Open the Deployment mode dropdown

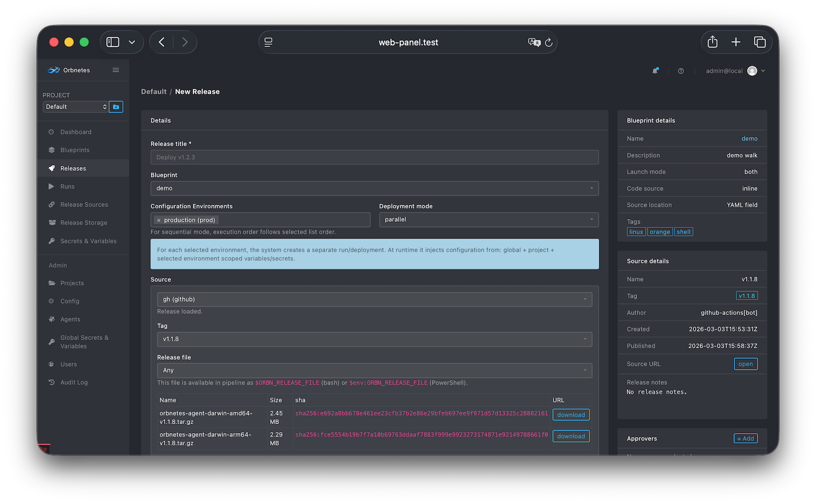click(489, 219)
